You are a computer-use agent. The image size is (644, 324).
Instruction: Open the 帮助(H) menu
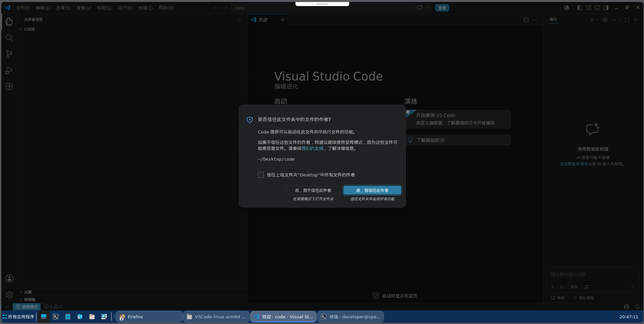166,8
